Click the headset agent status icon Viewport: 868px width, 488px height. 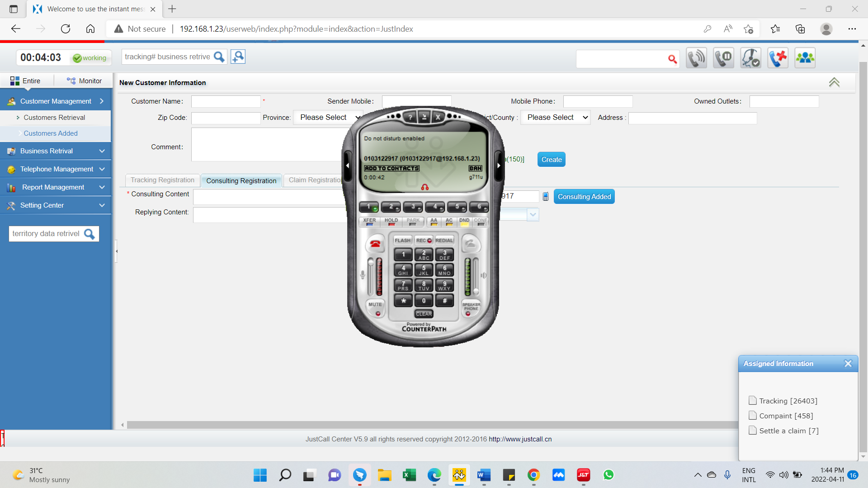click(x=750, y=58)
